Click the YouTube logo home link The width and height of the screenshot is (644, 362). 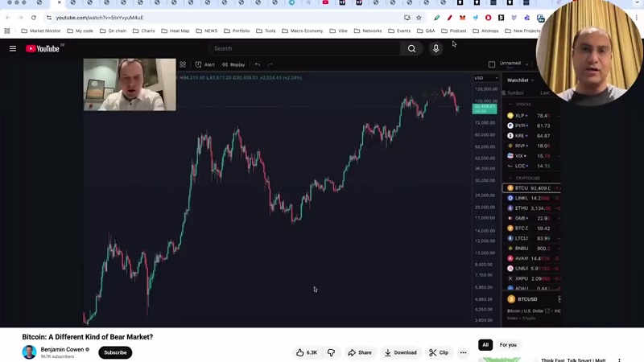(43, 48)
